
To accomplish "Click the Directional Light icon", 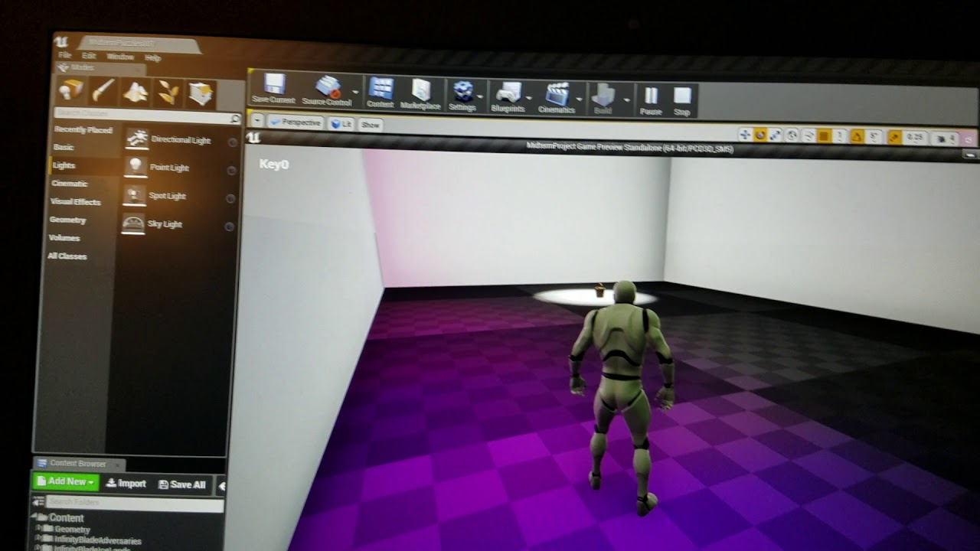I will pyautogui.click(x=137, y=139).
